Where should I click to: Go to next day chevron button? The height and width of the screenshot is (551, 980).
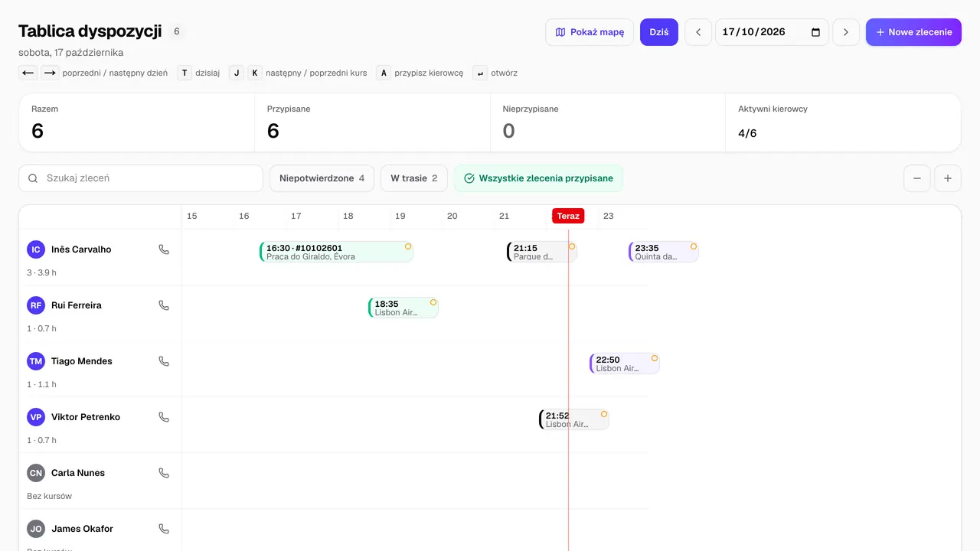tap(846, 32)
